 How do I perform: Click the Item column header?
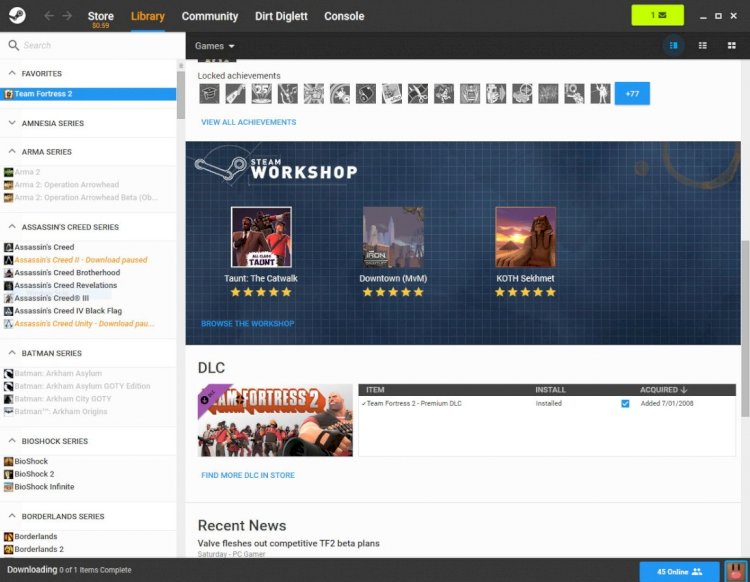coord(375,390)
